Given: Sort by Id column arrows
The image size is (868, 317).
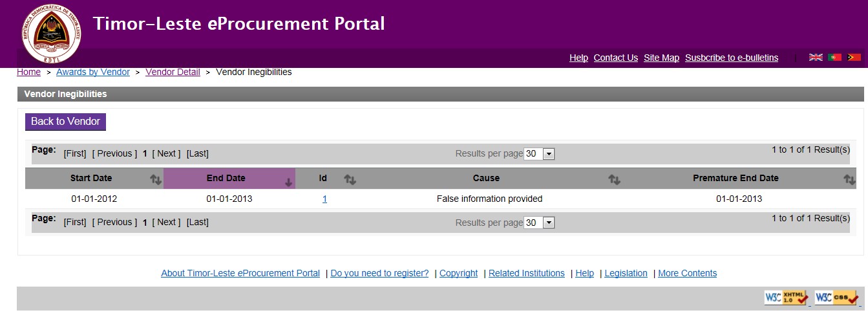Looking at the screenshot, I should pos(350,180).
